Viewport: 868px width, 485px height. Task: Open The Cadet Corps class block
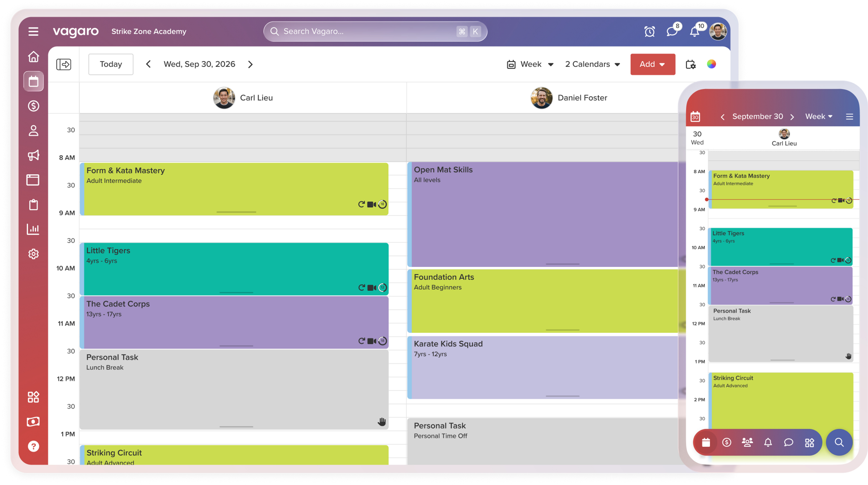(x=234, y=322)
